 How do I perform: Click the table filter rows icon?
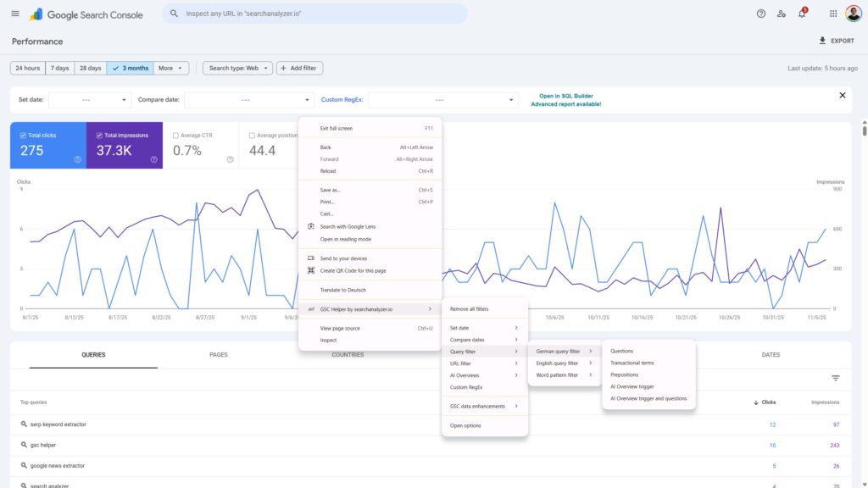[835, 378]
